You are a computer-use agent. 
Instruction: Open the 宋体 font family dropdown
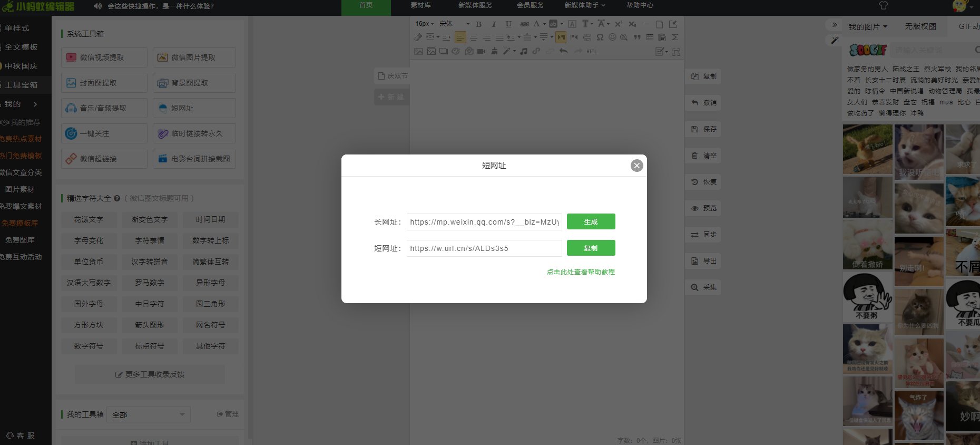(x=454, y=24)
